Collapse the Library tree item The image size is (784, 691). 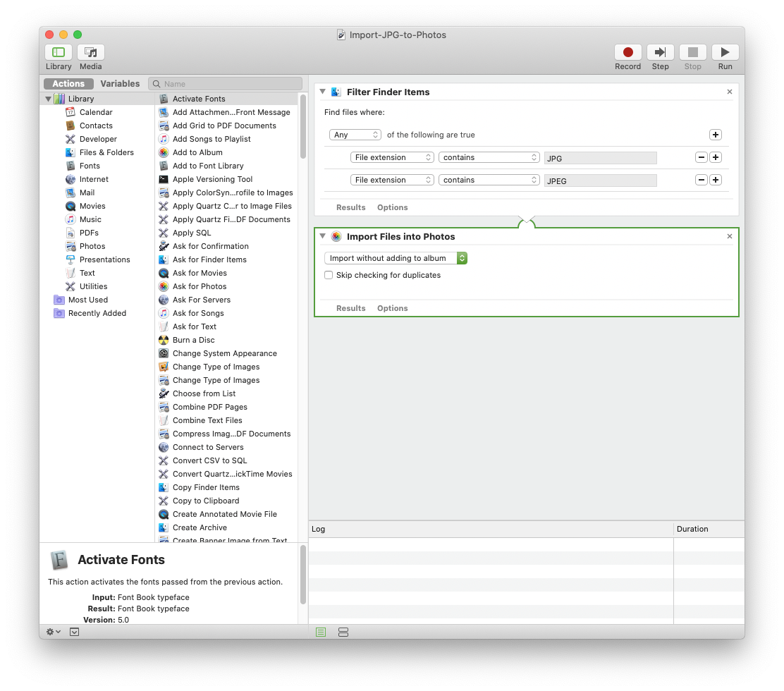(48, 99)
